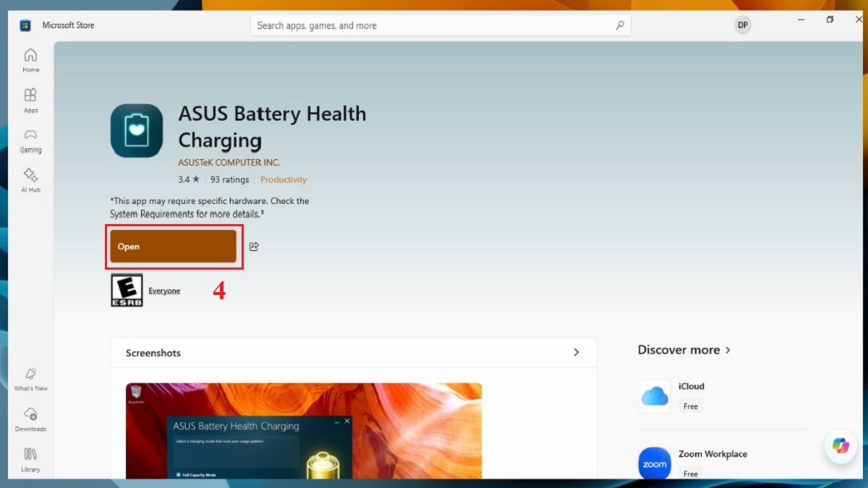Open the ASUS Battery Health Charging app

tap(174, 247)
